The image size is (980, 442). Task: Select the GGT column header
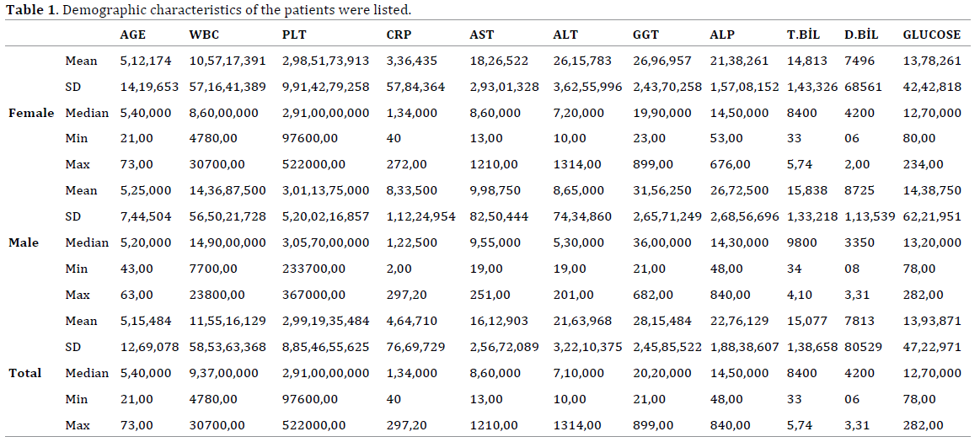click(x=646, y=35)
